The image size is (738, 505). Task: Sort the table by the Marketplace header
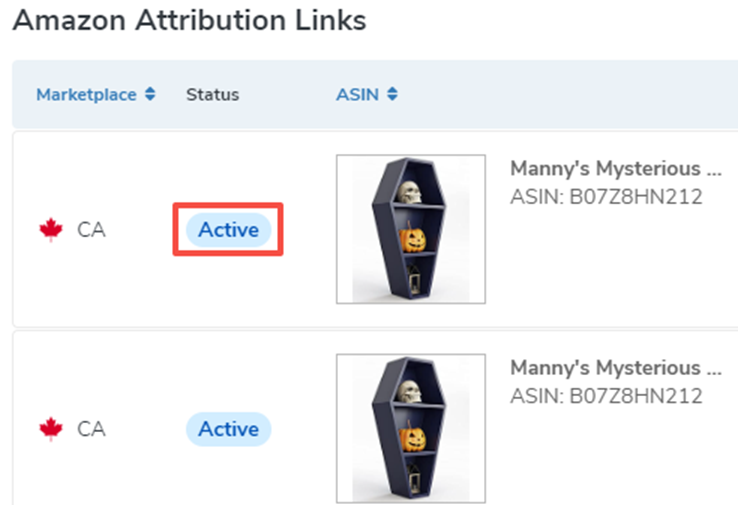(86, 95)
